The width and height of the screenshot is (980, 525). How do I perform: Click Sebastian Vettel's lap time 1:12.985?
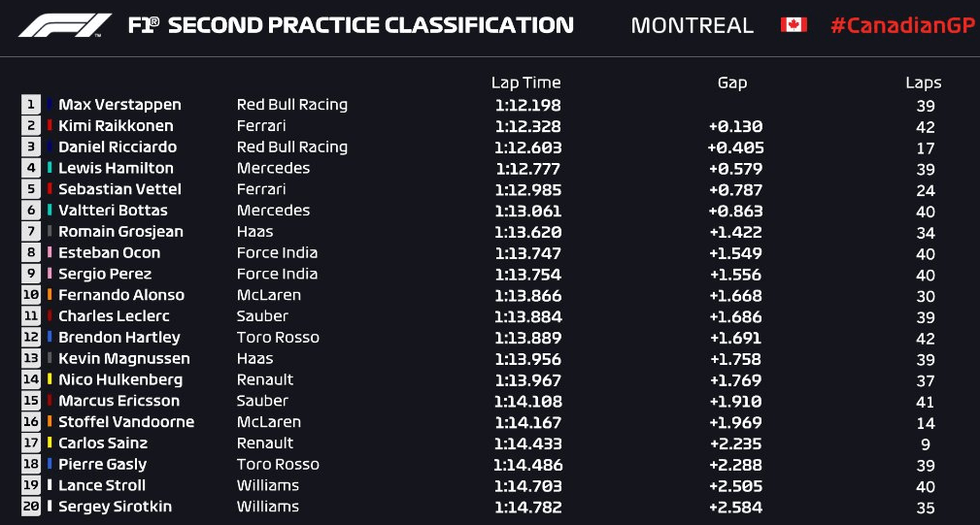tap(528, 190)
